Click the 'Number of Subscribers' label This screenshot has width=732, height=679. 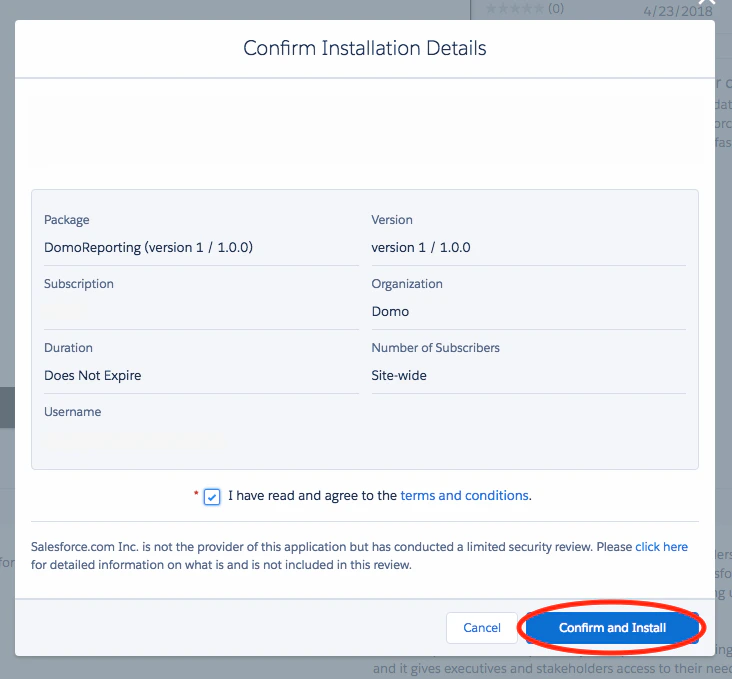tap(435, 348)
